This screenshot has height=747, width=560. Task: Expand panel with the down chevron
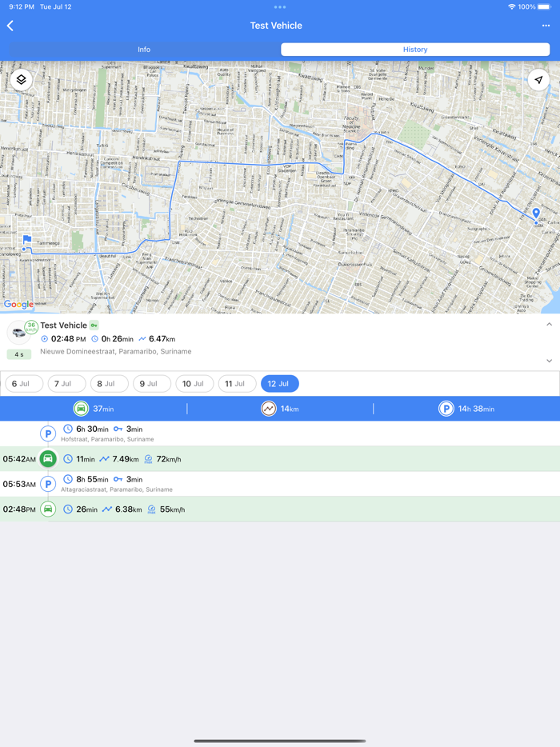pyautogui.click(x=549, y=361)
